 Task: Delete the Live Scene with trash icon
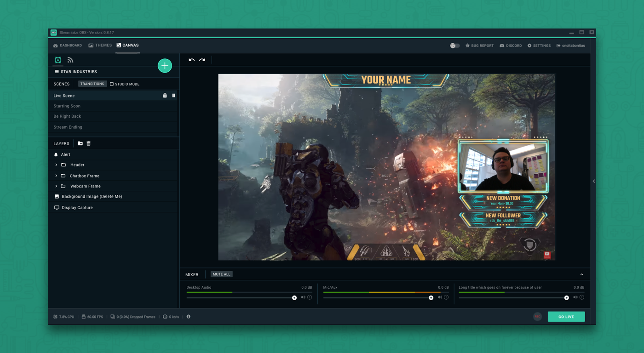(x=165, y=96)
